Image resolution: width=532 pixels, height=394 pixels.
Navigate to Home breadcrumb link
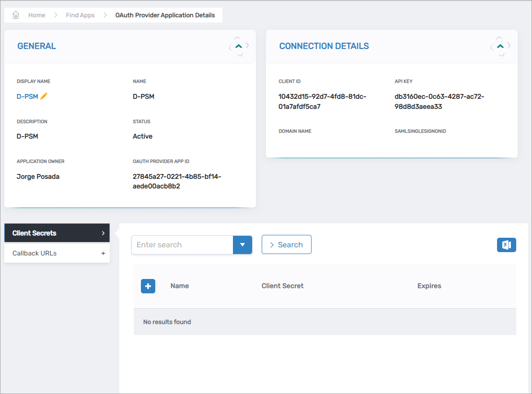(36, 15)
